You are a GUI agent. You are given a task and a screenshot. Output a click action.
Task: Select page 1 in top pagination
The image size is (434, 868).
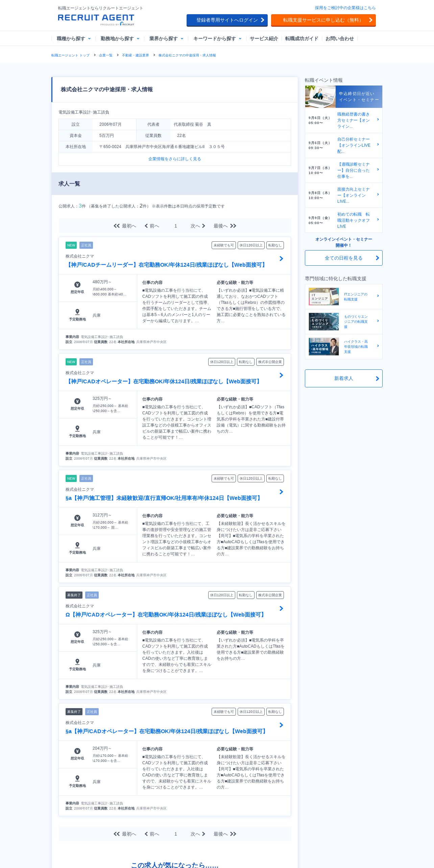[x=176, y=226]
